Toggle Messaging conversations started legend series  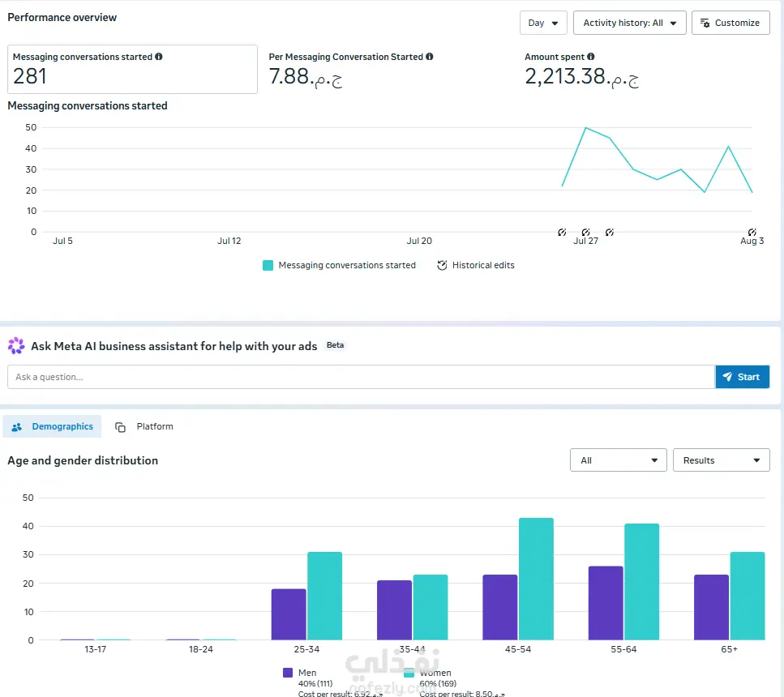click(x=339, y=265)
